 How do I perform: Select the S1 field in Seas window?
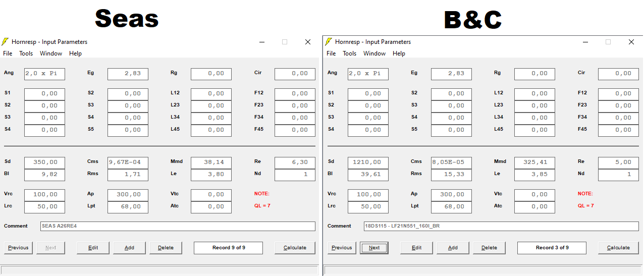click(45, 94)
